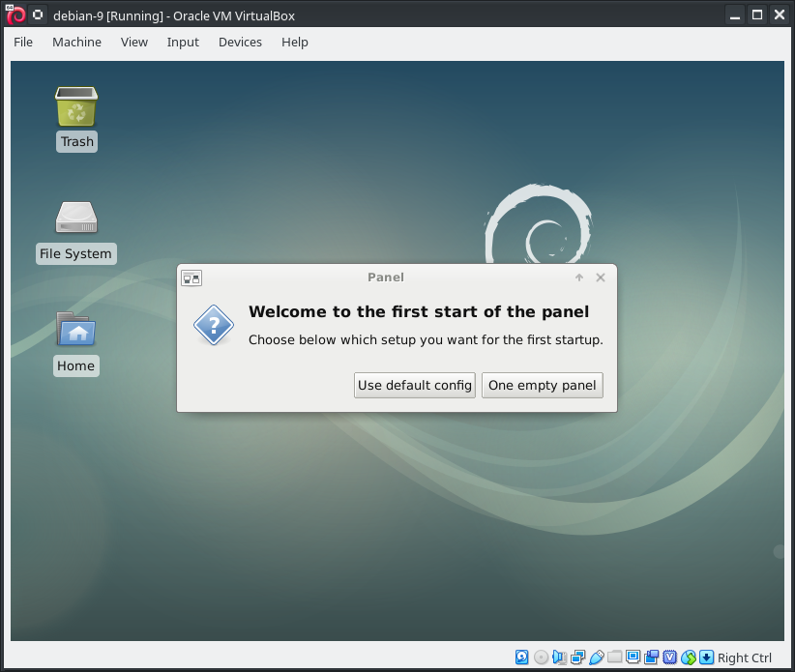Screen dimensions: 795x672
Task: Click the network adapters status icon
Action: pos(577,657)
